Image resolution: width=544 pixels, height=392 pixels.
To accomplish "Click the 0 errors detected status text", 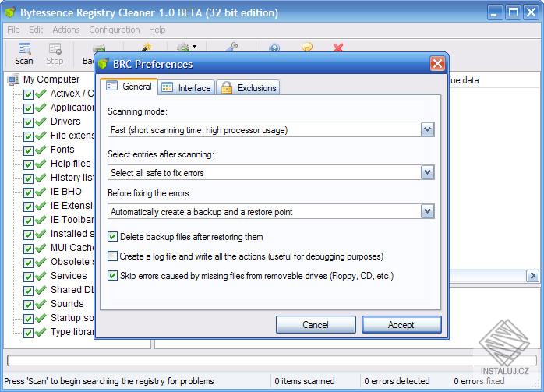I will click(x=397, y=381).
